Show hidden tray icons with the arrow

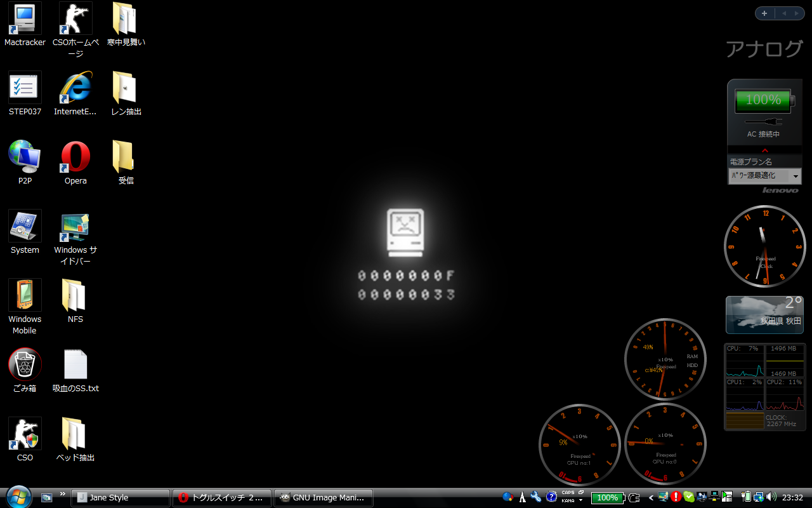pyautogui.click(x=651, y=498)
